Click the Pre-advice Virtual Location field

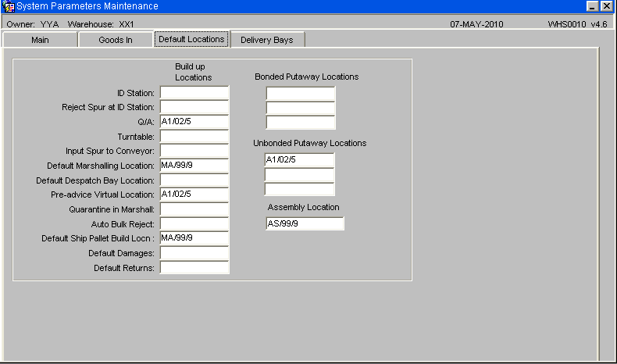[194, 194]
